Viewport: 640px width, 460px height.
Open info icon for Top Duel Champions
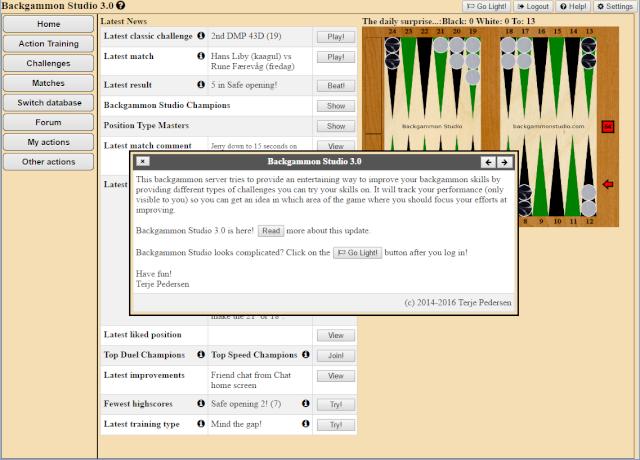pyautogui.click(x=201, y=354)
